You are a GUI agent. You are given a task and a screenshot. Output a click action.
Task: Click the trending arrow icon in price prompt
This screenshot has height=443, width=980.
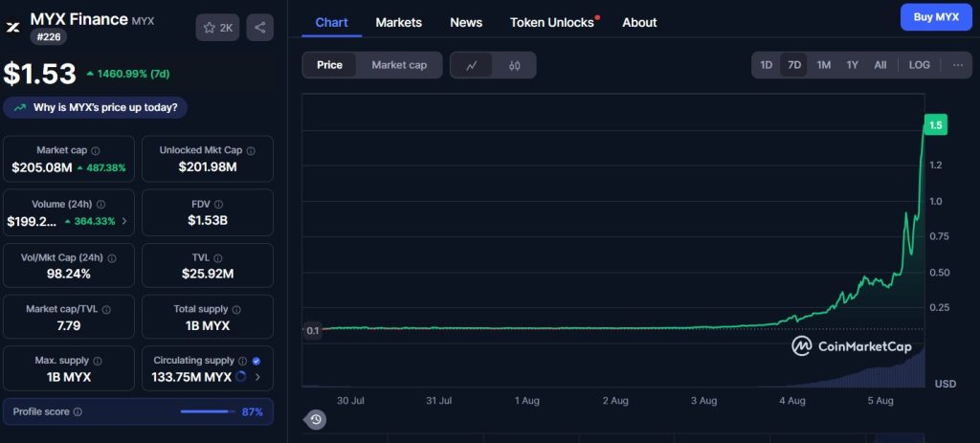pyautogui.click(x=20, y=107)
